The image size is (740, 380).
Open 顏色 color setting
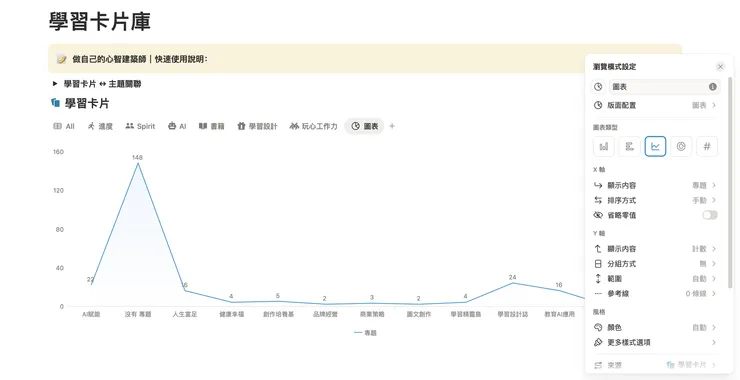point(655,328)
